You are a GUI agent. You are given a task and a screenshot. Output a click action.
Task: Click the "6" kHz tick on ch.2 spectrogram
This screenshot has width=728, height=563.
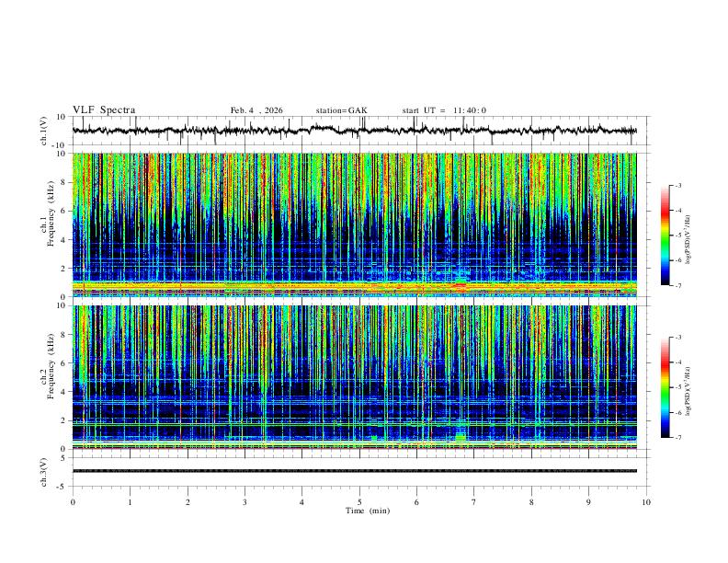tap(63, 363)
